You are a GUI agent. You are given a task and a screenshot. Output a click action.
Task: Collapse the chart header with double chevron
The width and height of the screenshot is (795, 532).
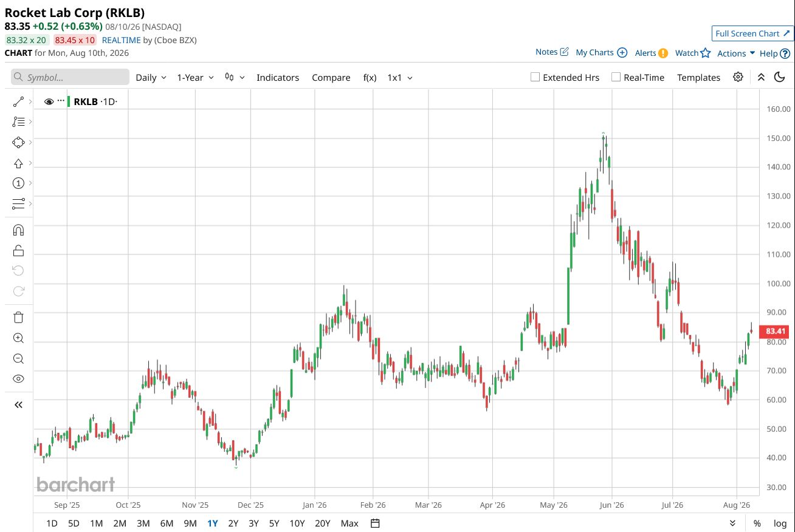761,77
